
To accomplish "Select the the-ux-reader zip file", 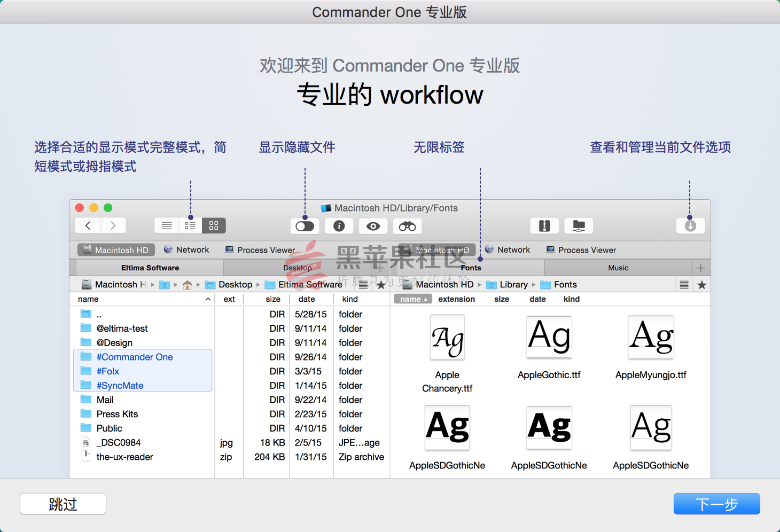I will coord(230,457).
